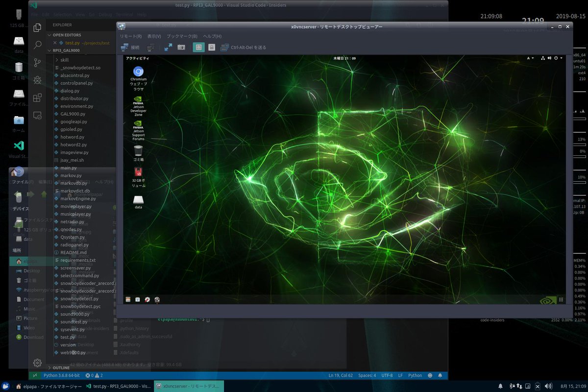Open Visual Studio Code desktop shortcut
Screen dimensions: 588x392
(x=19, y=149)
